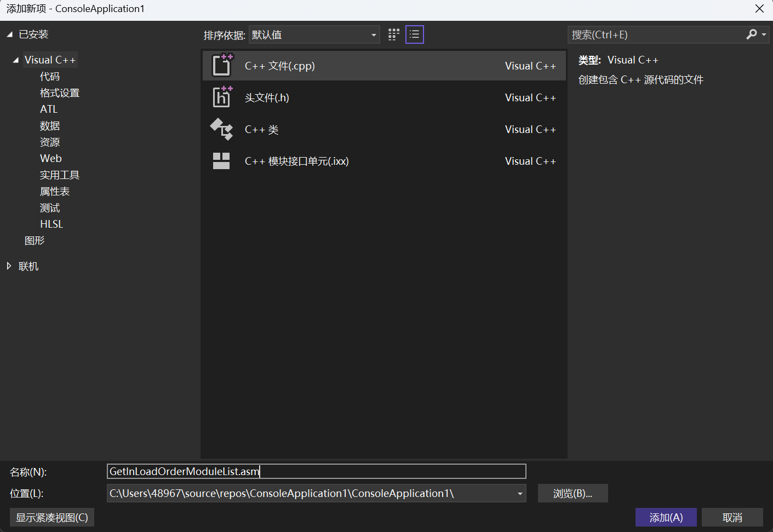Click the search magnifier icon
This screenshot has width=773, height=532.
click(x=751, y=34)
